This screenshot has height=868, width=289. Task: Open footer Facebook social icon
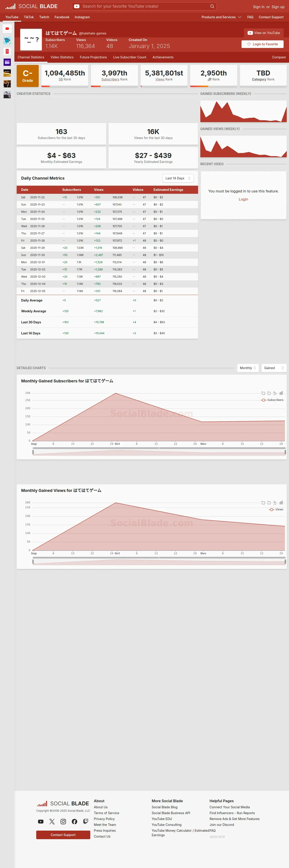[74, 822]
